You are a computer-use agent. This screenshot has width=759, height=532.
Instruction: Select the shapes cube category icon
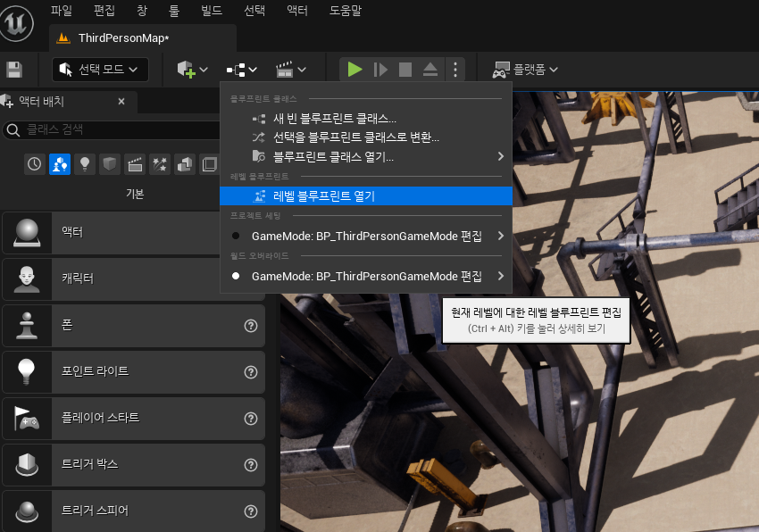110,164
